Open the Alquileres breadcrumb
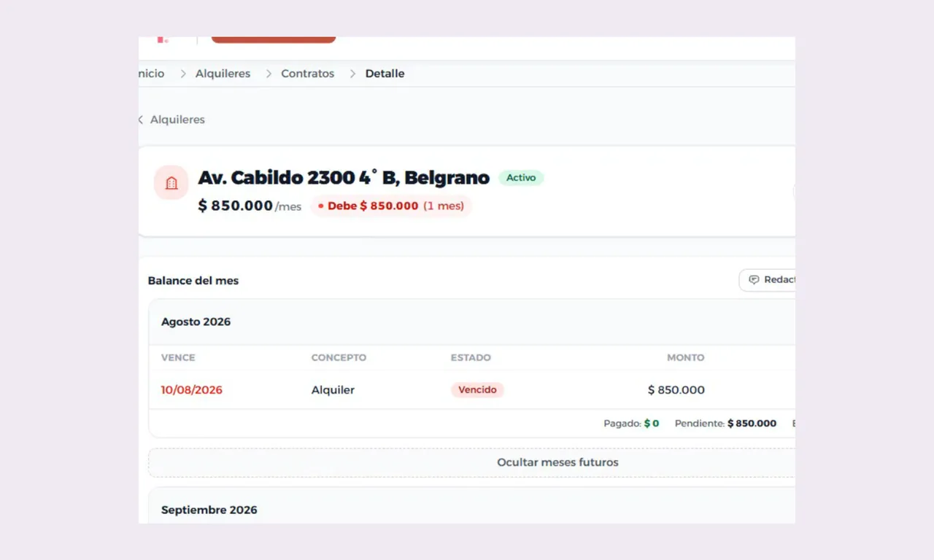This screenshot has height=560, width=934. 223,74
